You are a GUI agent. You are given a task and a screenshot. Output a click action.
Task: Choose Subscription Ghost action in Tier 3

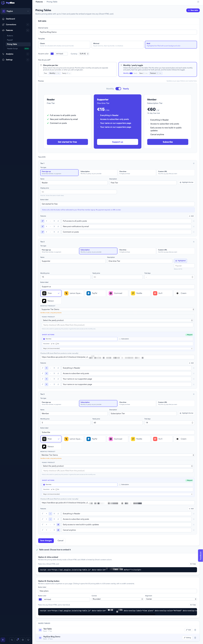click(155, 485)
